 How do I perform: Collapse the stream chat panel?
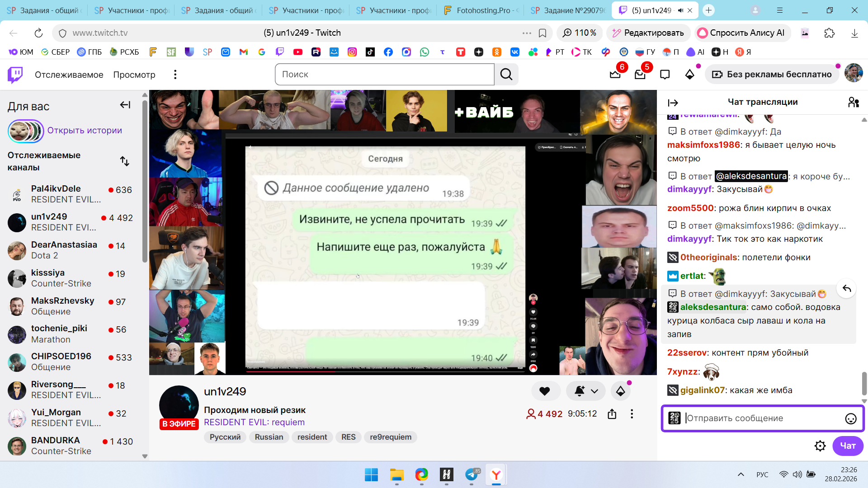coord(673,103)
